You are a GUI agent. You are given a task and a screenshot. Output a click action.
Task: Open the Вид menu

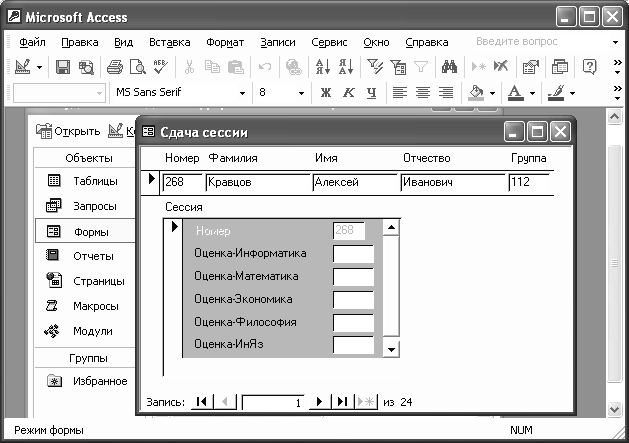[x=123, y=42]
